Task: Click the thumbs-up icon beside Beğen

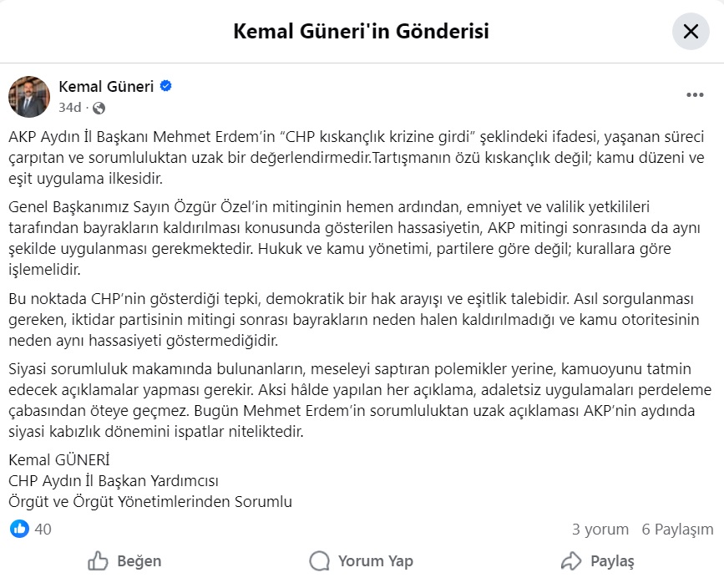Action: [99, 560]
